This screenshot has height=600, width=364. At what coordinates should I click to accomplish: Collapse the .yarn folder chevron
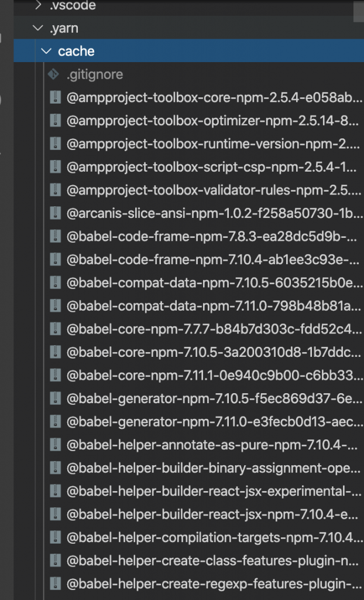tap(38, 28)
